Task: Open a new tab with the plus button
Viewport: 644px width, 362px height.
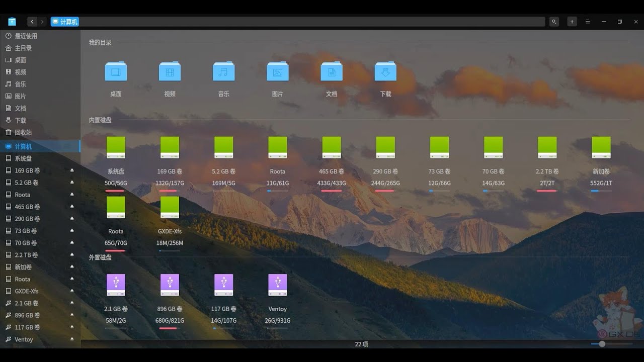Action: pyautogui.click(x=572, y=22)
